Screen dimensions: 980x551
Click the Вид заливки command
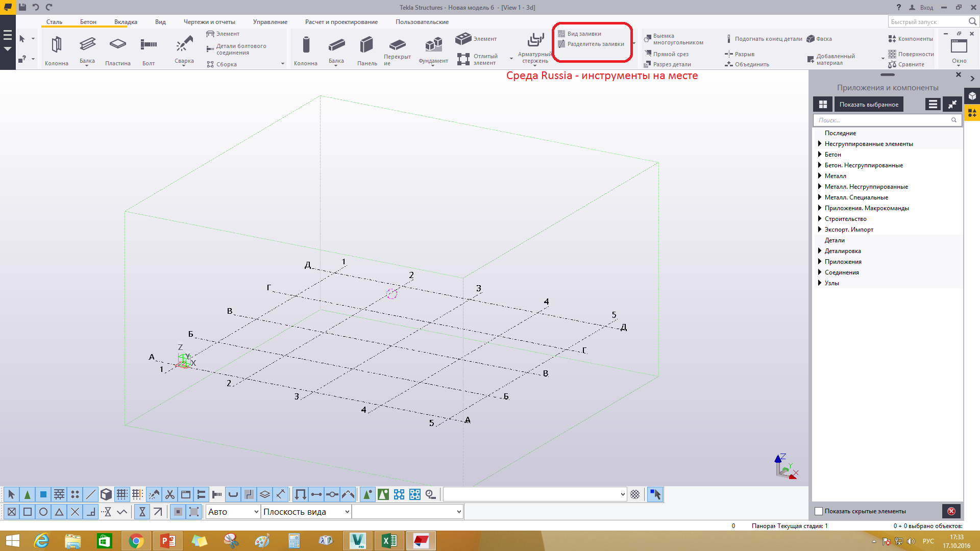[x=584, y=34]
